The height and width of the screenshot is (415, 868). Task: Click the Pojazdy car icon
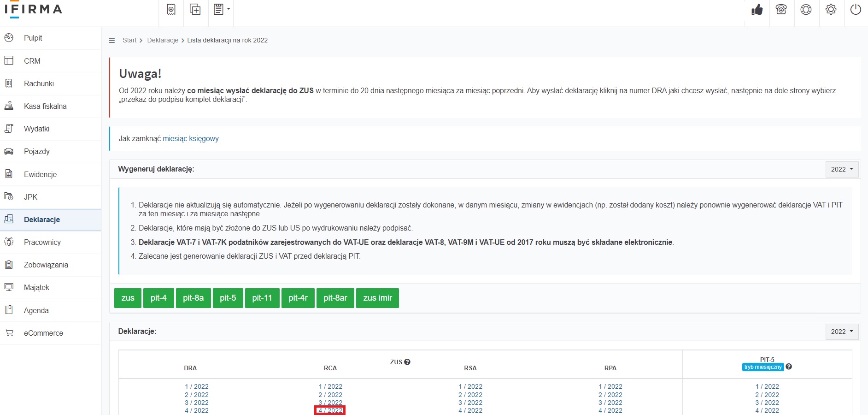tap(9, 151)
